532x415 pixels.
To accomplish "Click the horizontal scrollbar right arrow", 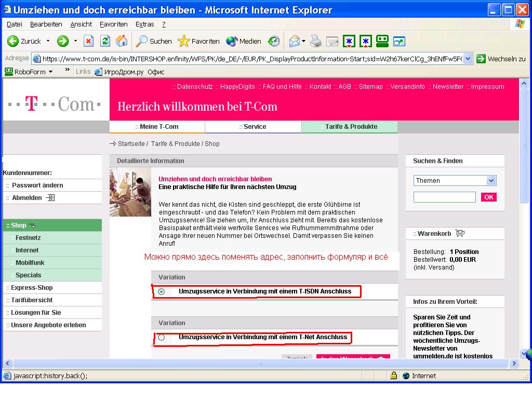I will coord(514,364).
